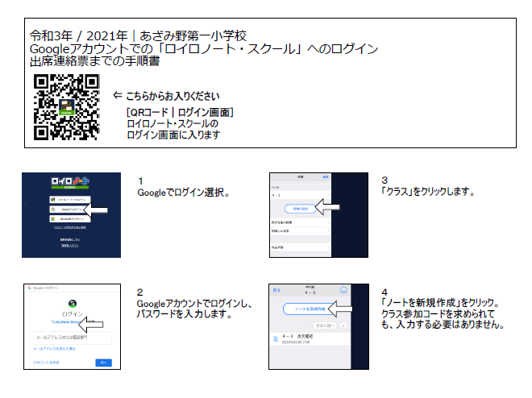This screenshot has width=532, height=398.
Task: Click the LoiLoNote School logo in the login screenshot
Action: (x=70, y=182)
